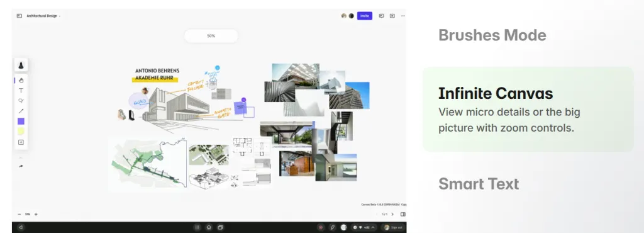644x233 pixels.
Task: Select the arrow line tool
Action: (x=21, y=111)
